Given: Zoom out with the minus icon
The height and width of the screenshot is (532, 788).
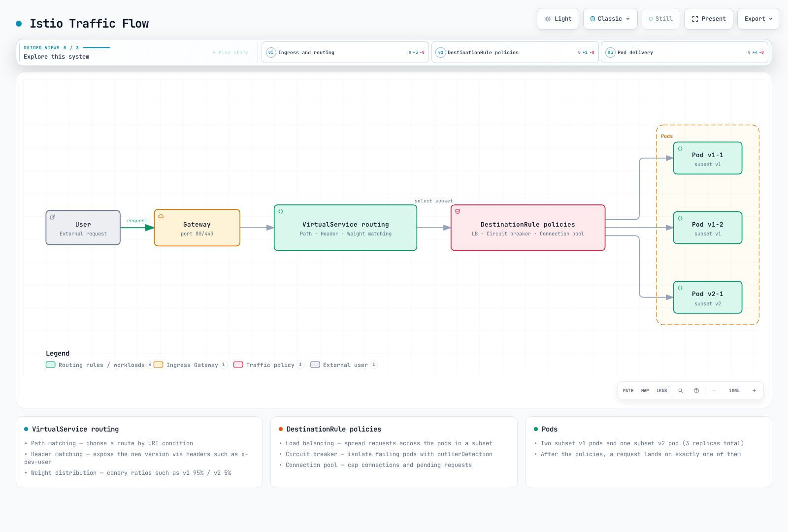Looking at the screenshot, I should 714,391.
